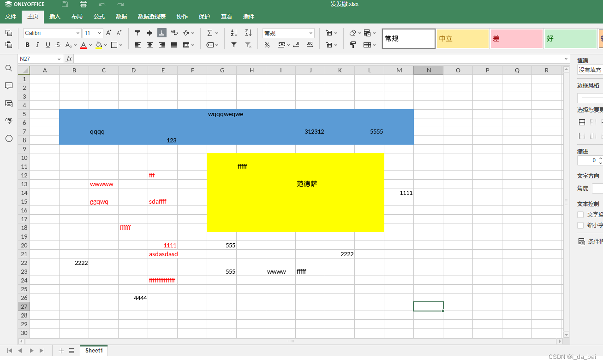Click the wrap text icon

(x=174, y=33)
